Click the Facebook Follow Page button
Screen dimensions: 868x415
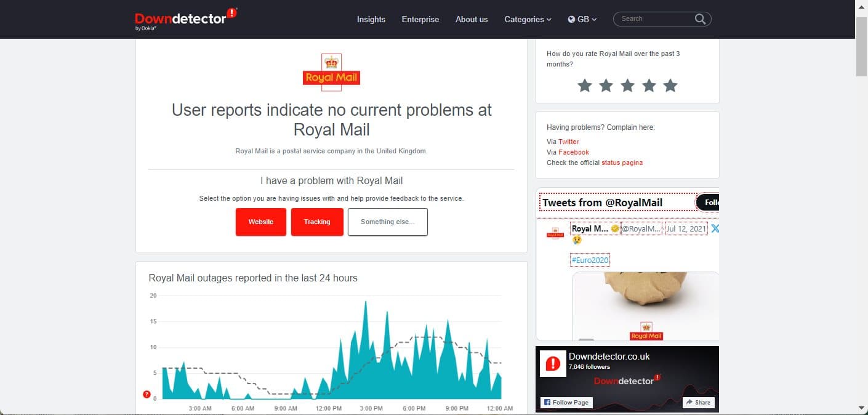coord(566,402)
